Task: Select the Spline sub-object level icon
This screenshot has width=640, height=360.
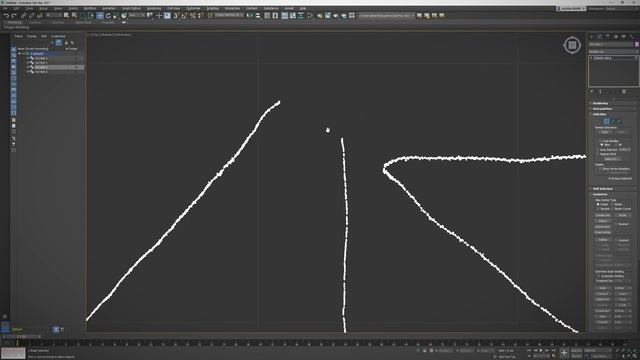Action: [619, 122]
